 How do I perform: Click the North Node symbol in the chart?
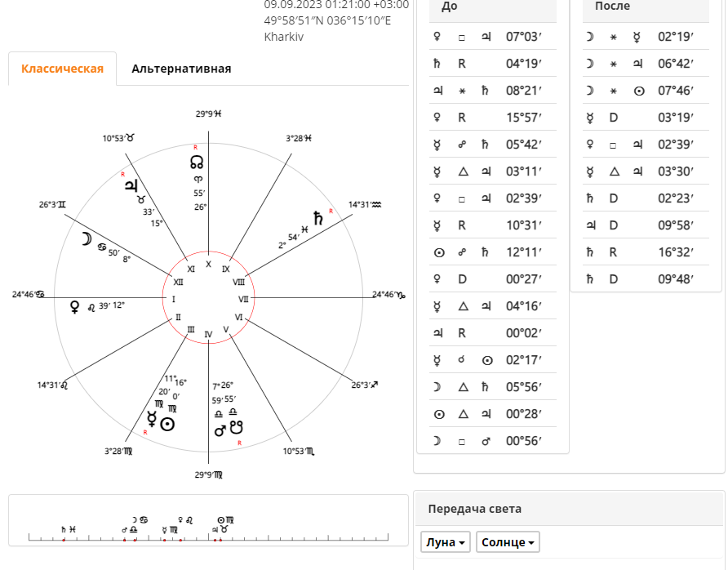click(x=197, y=163)
